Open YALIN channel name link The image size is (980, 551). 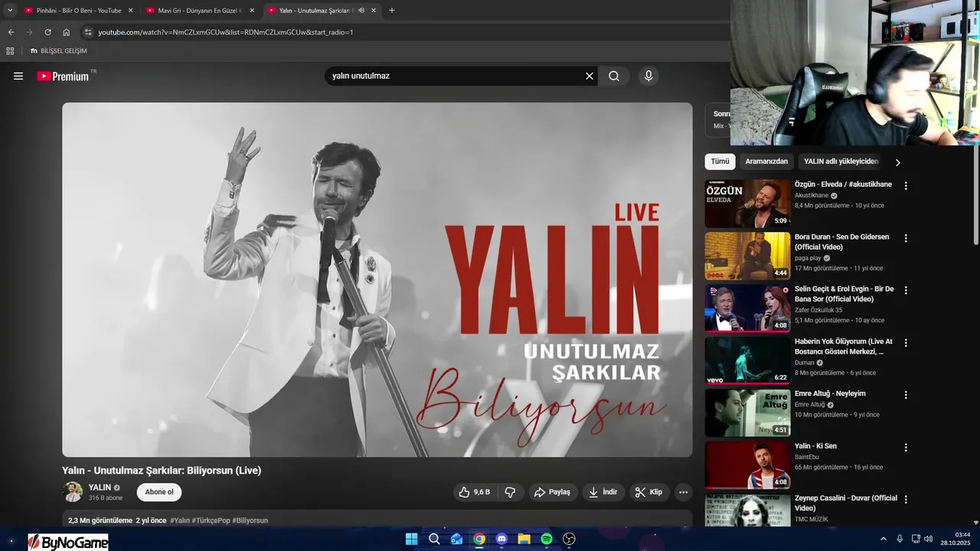point(100,487)
